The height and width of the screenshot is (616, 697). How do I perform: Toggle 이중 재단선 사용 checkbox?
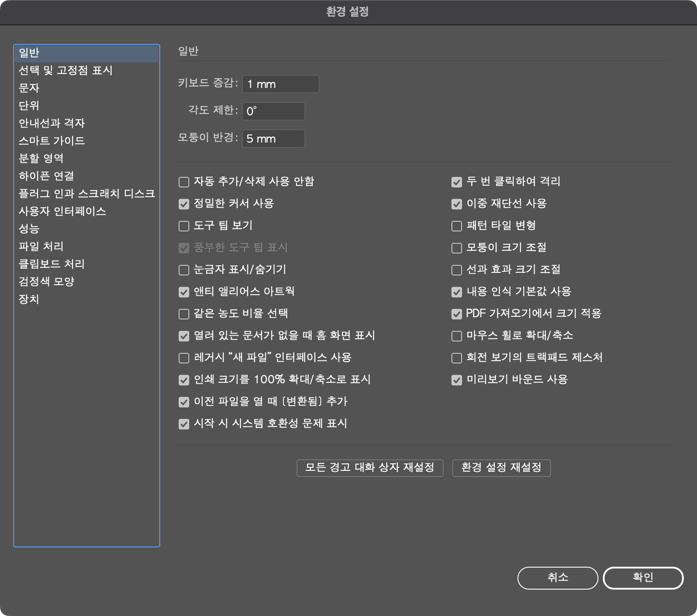[457, 204]
